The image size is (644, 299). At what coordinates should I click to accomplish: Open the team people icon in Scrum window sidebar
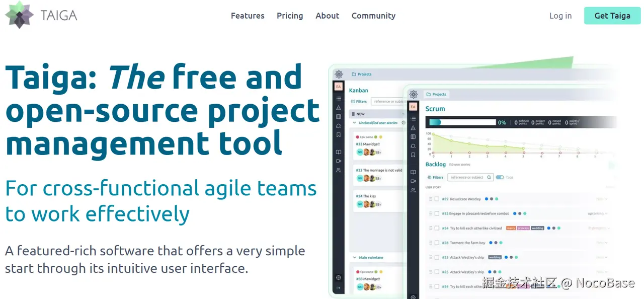413,190
